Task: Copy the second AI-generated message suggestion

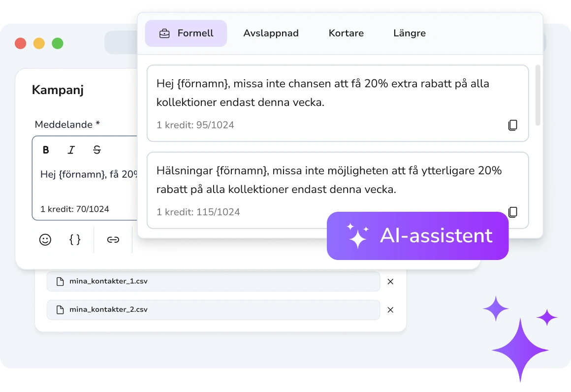Action: 513,212
